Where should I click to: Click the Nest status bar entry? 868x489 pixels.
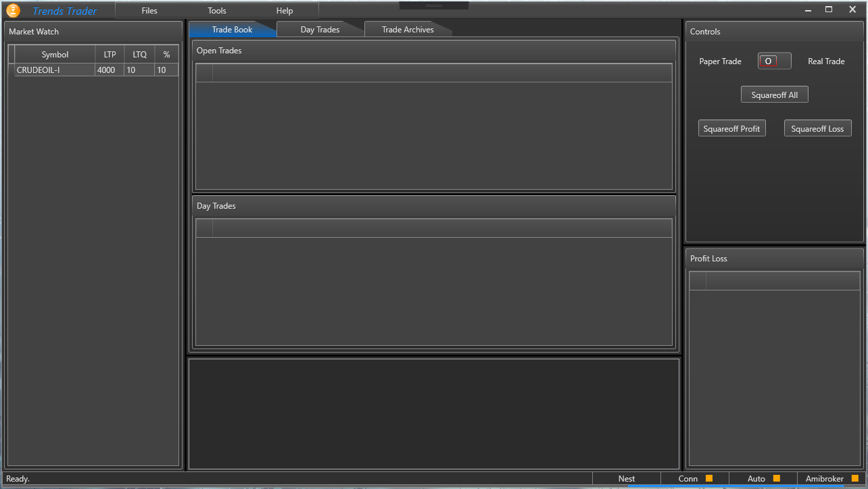pos(627,479)
